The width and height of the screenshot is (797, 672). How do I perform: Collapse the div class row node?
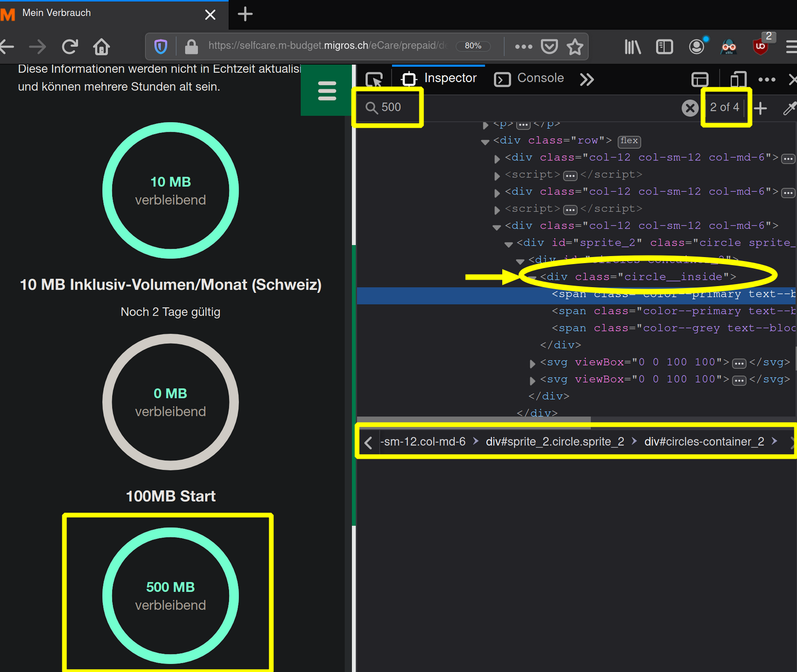[x=485, y=142]
